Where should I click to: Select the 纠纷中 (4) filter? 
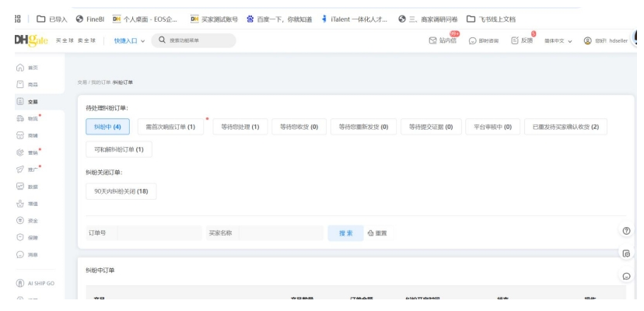coord(107,127)
